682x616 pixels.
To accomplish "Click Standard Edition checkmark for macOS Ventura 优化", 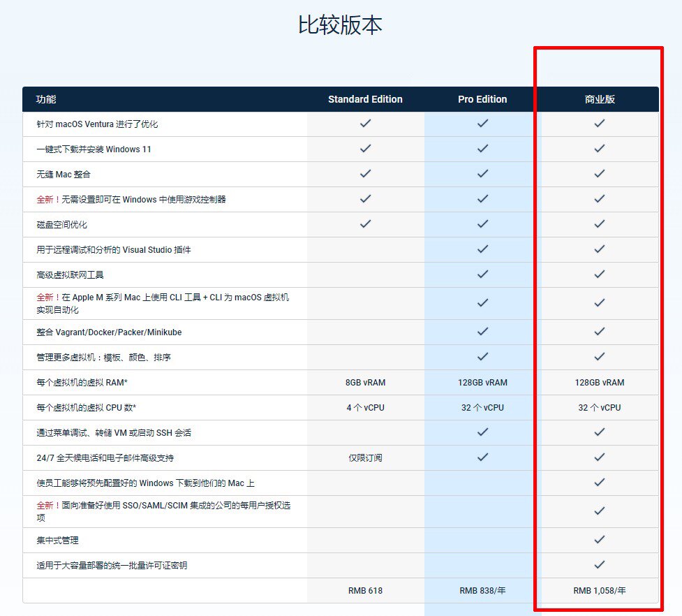I will [365, 124].
